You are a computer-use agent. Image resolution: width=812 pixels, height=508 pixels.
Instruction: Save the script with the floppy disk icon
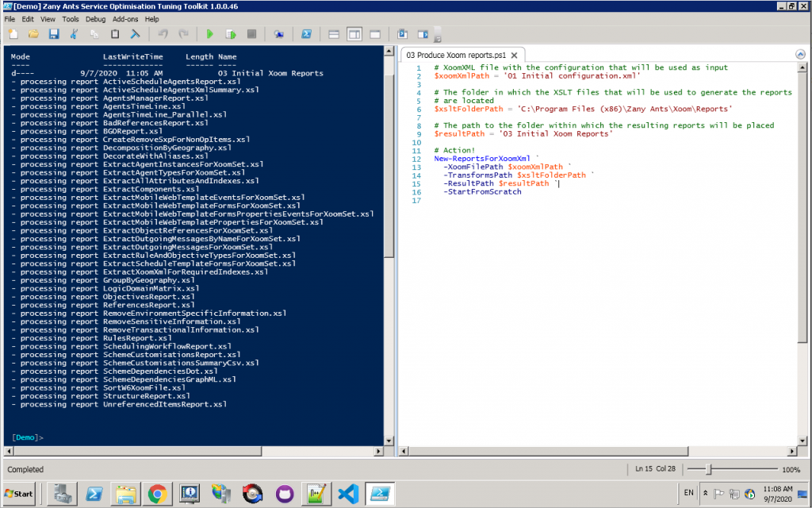pos(54,34)
